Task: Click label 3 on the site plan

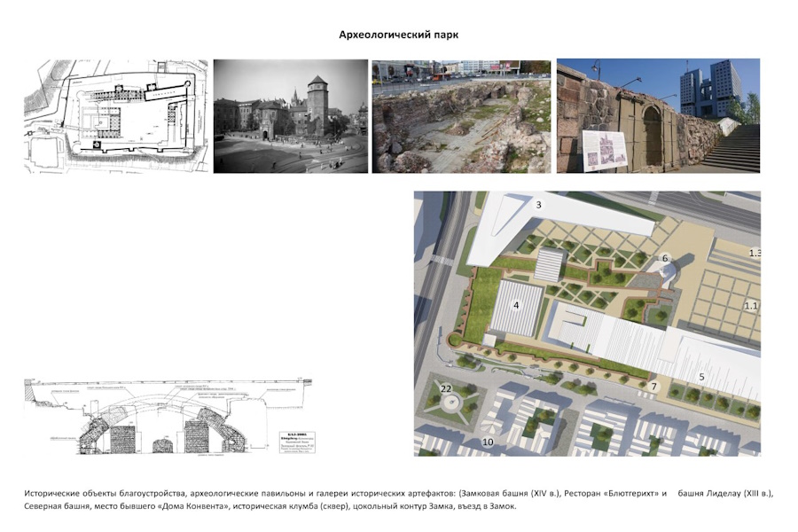Action: (x=538, y=206)
